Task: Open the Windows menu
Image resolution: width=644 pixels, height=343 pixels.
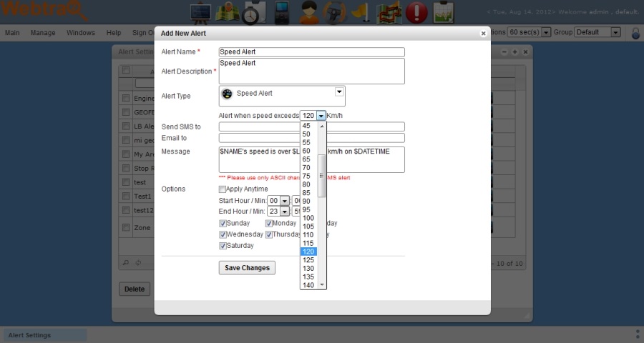Action: tap(81, 33)
